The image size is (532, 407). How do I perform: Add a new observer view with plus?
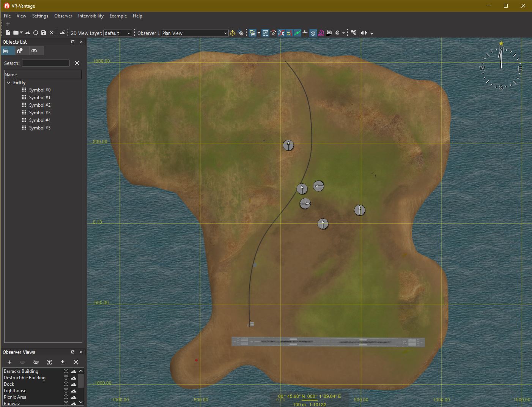tap(9, 362)
